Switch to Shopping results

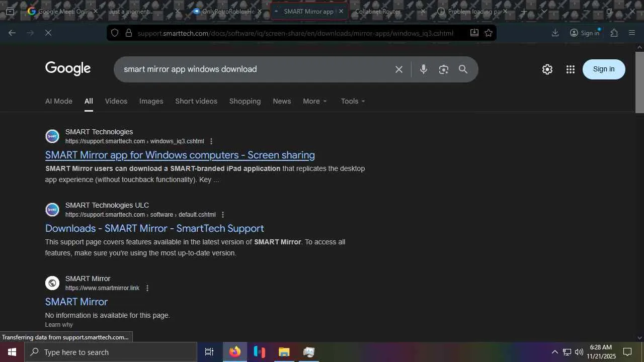pyautogui.click(x=245, y=101)
